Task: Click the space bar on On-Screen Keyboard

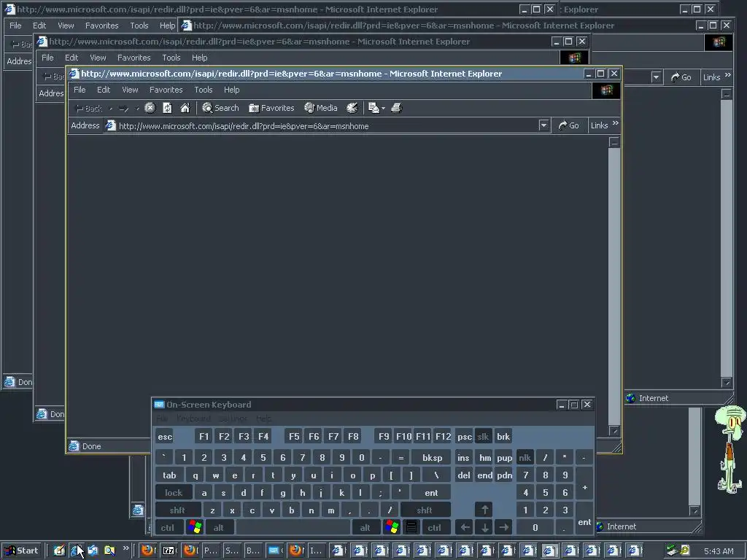Action: 293,527
